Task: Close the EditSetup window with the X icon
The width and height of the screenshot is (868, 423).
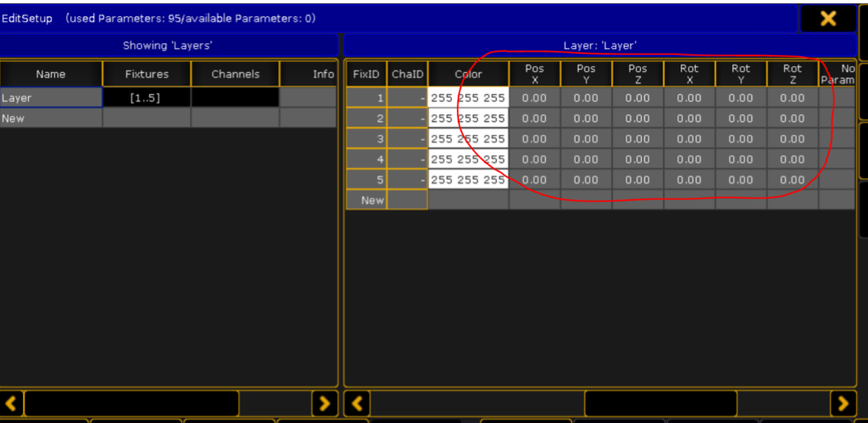Action: (x=828, y=19)
